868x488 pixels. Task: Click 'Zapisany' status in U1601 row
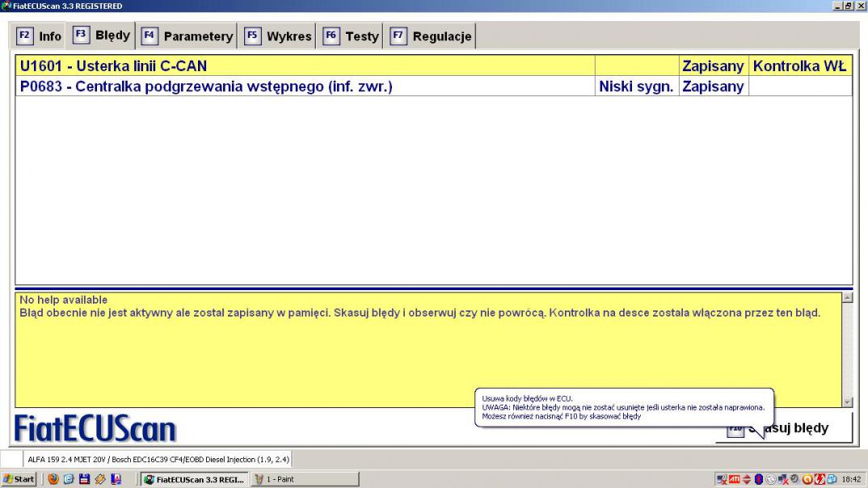pos(713,65)
